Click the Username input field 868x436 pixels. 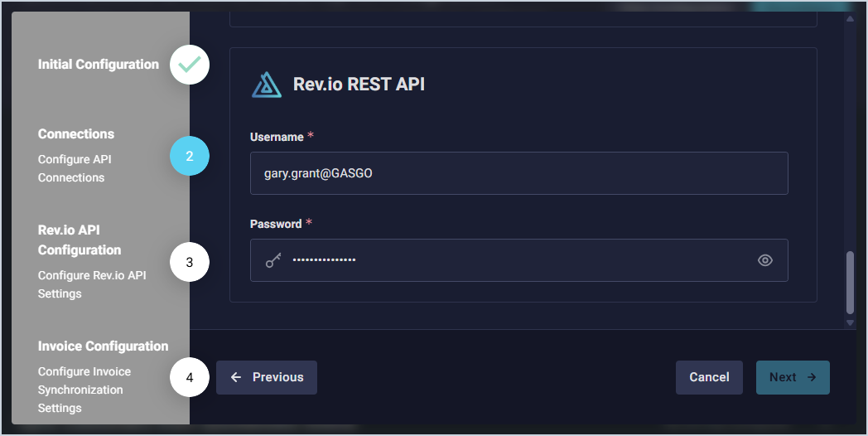click(x=518, y=173)
